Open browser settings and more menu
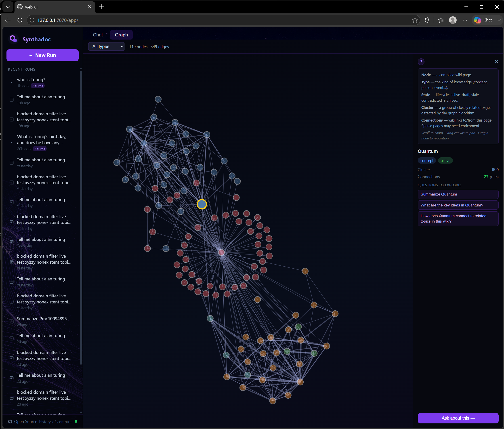 465,20
